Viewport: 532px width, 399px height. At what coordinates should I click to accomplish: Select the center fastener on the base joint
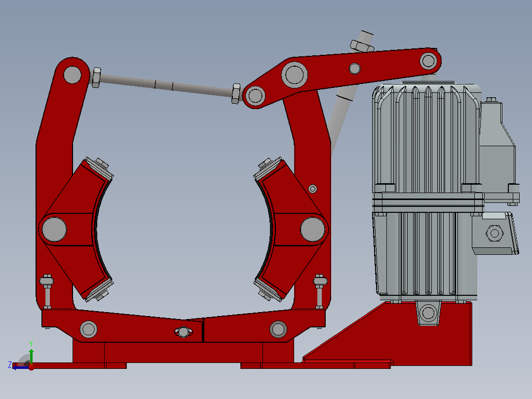183,332
